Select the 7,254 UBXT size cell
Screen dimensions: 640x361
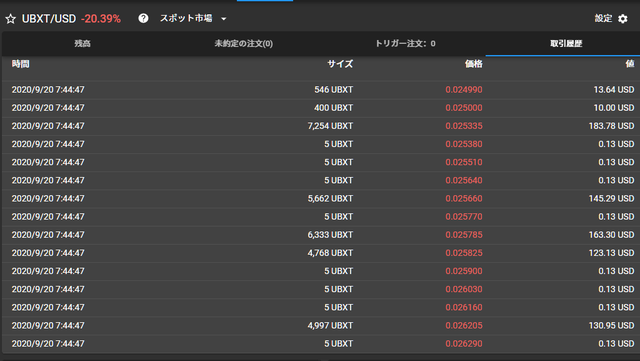(330, 126)
